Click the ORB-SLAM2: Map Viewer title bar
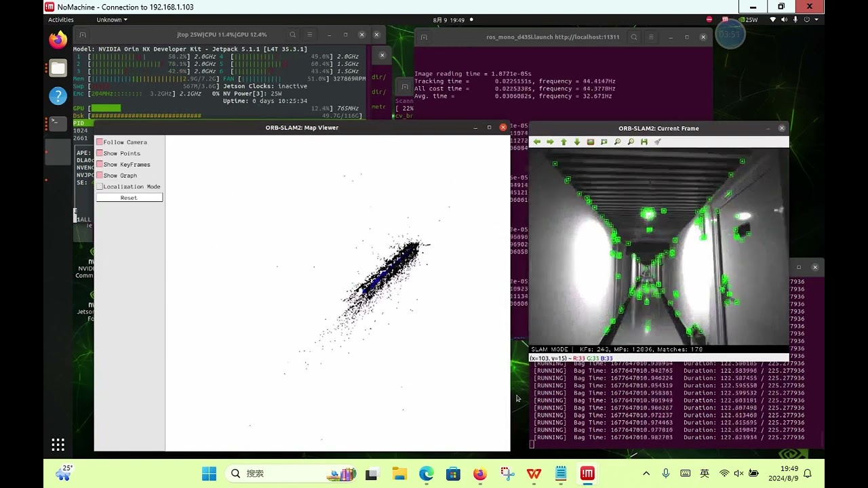Viewport: 868px width, 488px height. tap(302, 127)
